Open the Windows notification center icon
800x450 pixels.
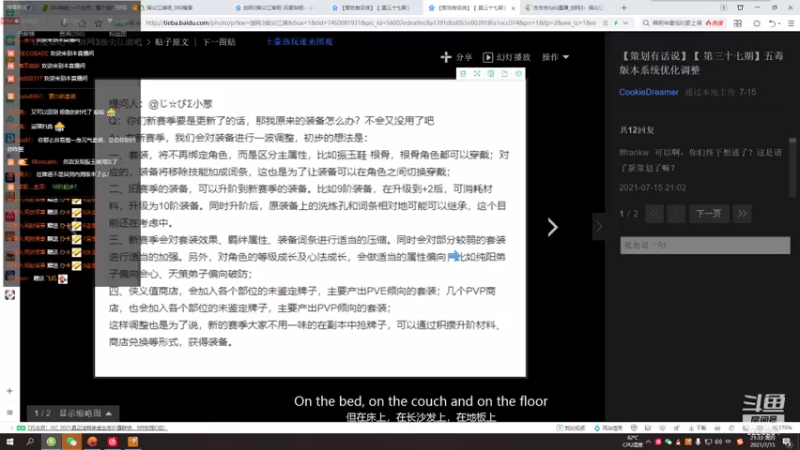pos(787,442)
